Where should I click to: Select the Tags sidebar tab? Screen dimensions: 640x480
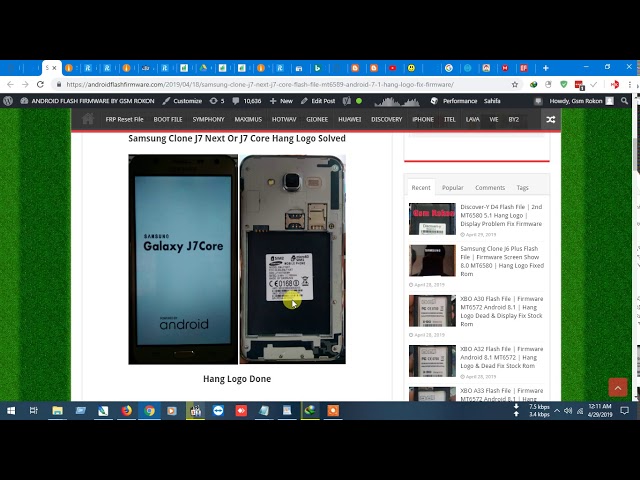pyautogui.click(x=522, y=187)
